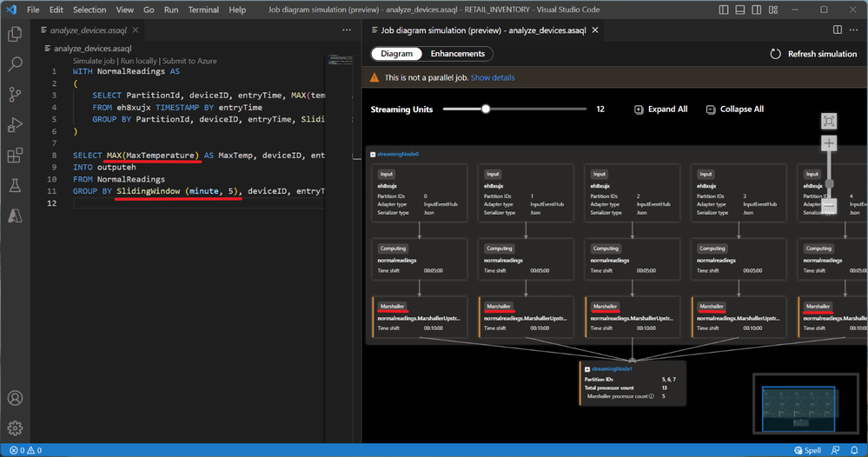Viewport: 868px width, 457px height.
Task: Select the analyze_devices.asaql editor tab
Action: coord(89,30)
